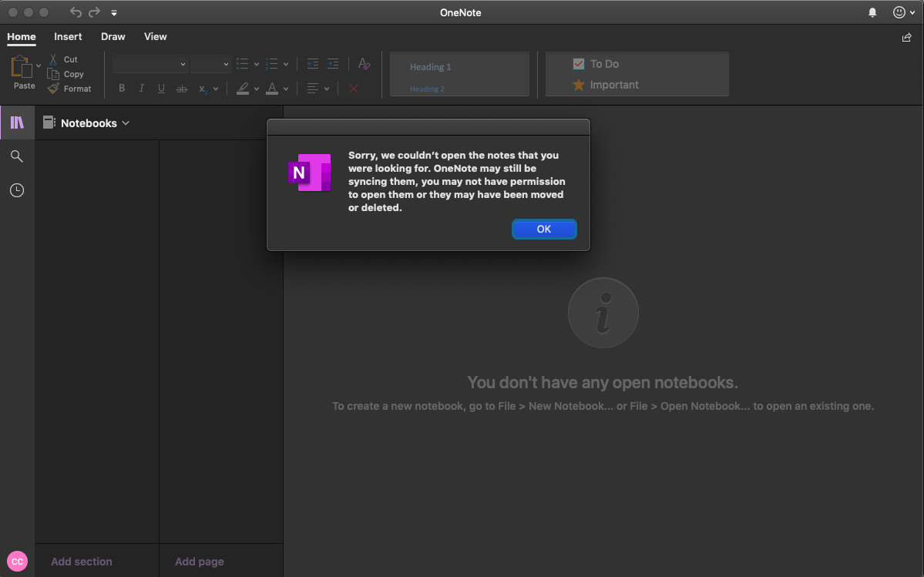Click the bulleted list icon
924x577 pixels.
(x=242, y=64)
